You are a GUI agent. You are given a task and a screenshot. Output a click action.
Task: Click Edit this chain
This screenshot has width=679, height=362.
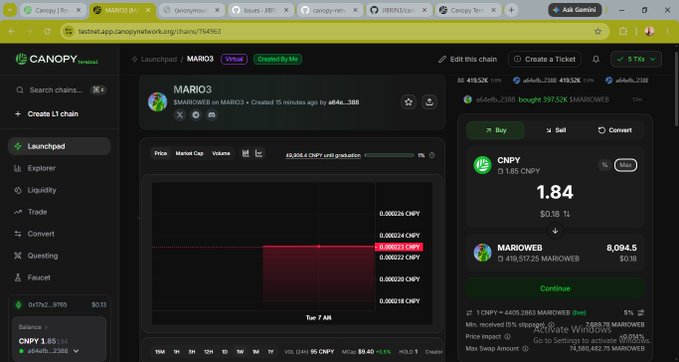point(468,59)
